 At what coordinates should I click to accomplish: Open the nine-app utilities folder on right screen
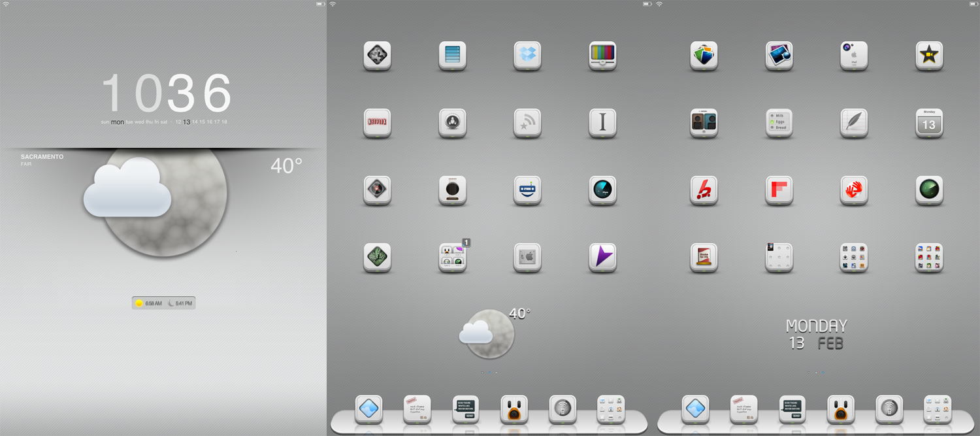pyautogui.click(x=854, y=258)
